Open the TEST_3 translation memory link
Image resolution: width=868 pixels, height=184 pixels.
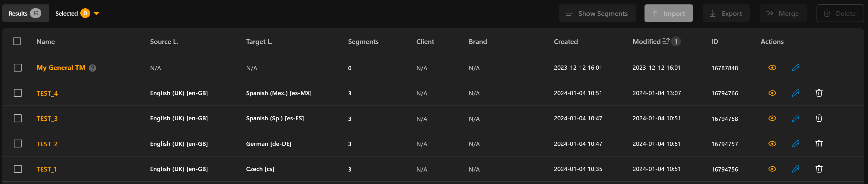click(x=47, y=119)
